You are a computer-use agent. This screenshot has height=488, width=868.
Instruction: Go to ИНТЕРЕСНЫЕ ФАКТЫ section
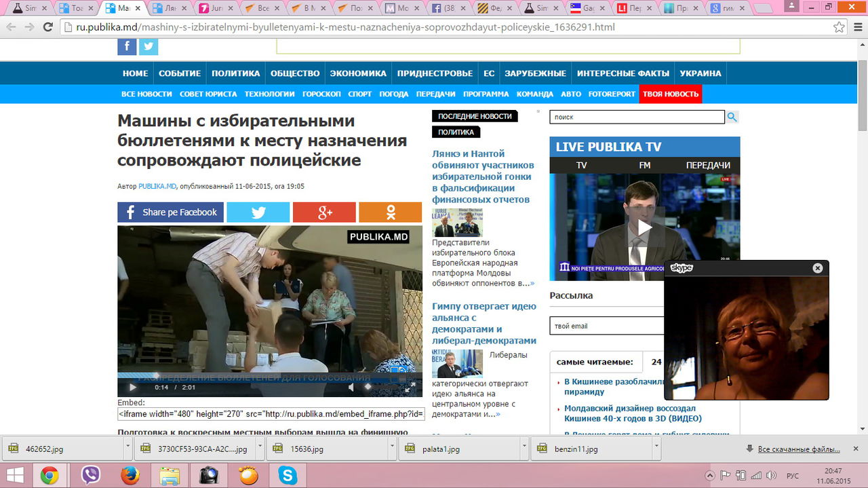click(x=623, y=73)
